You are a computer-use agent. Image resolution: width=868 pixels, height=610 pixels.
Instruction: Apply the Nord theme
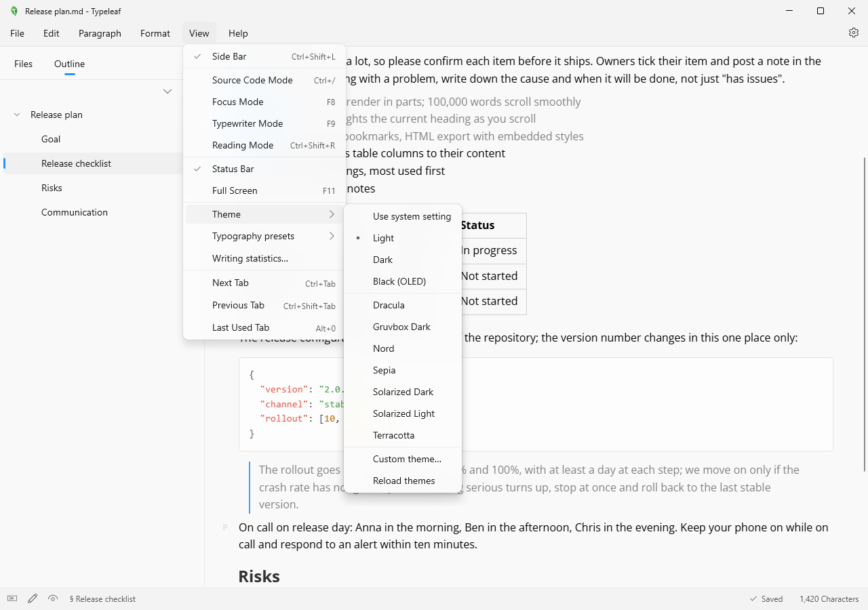pos(403,348)
